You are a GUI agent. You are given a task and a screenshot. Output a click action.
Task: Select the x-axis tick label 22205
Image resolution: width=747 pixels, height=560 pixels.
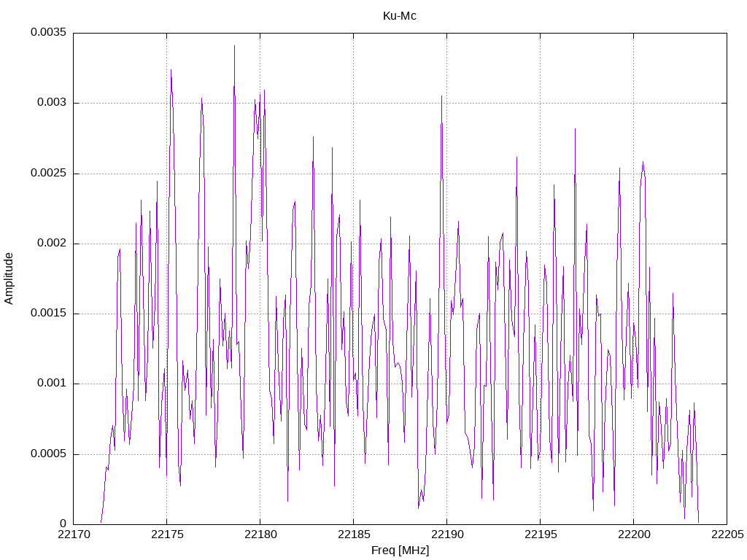pos(727,534)
